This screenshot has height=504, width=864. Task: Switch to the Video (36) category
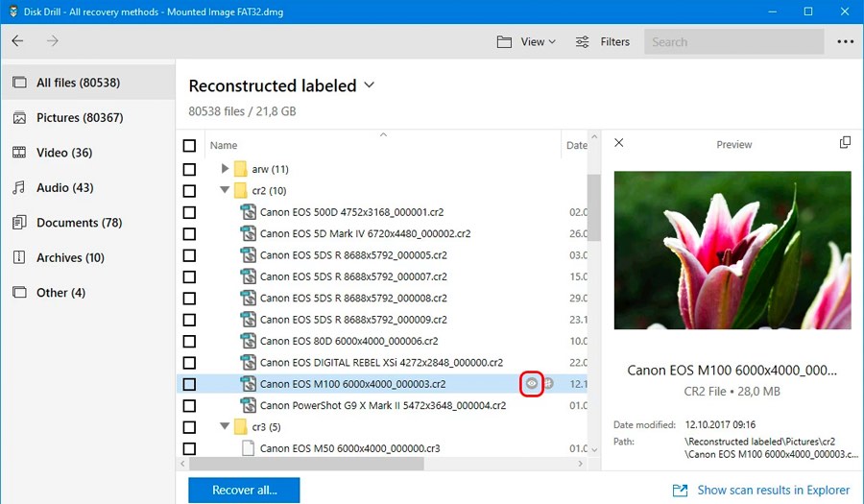[63, 153]
